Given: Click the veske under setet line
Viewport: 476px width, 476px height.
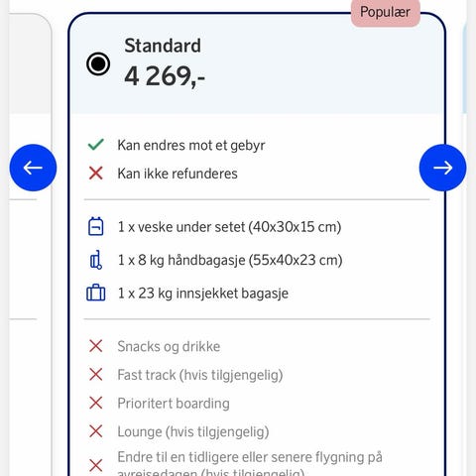Looking at the screenshot, I should [x=229, y=227].
